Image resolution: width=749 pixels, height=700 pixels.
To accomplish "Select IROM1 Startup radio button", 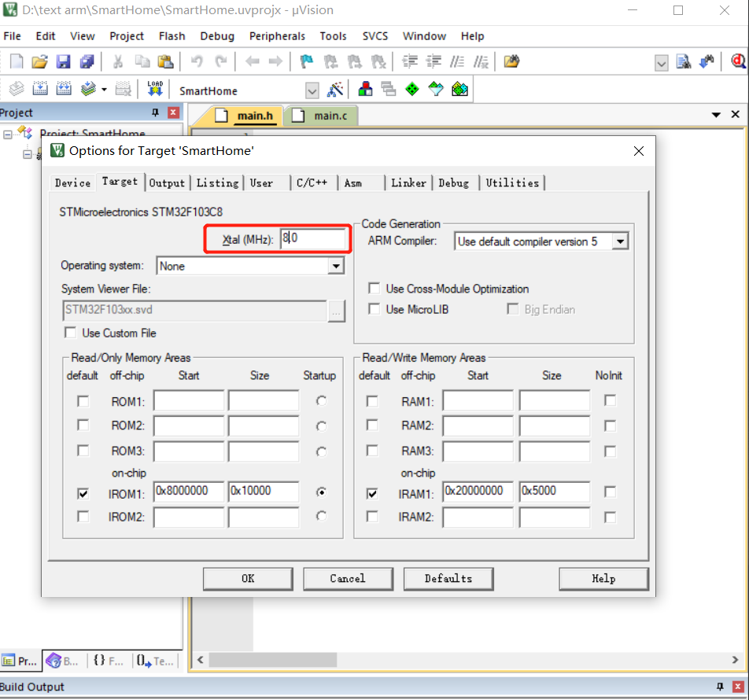I will (x=322, y=492).
